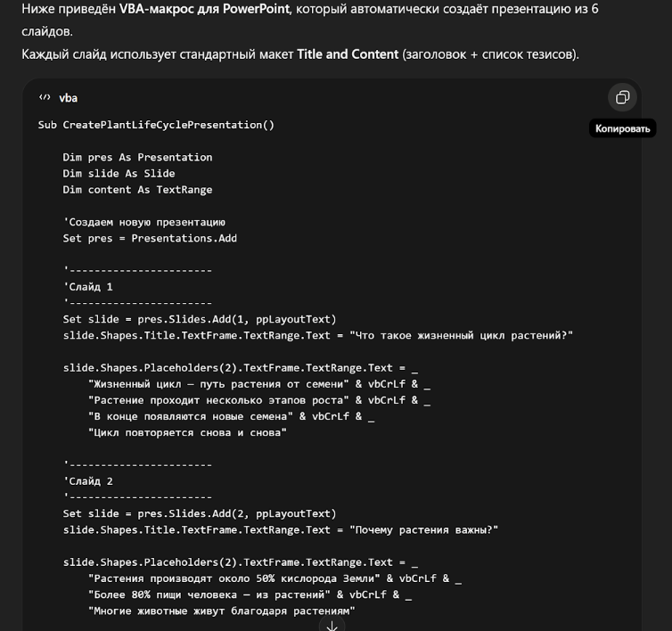Click the pres.Slides.Add(2, ppLayoutText) line
Viewport: 672px width, 631px height.
click(200, 513)
